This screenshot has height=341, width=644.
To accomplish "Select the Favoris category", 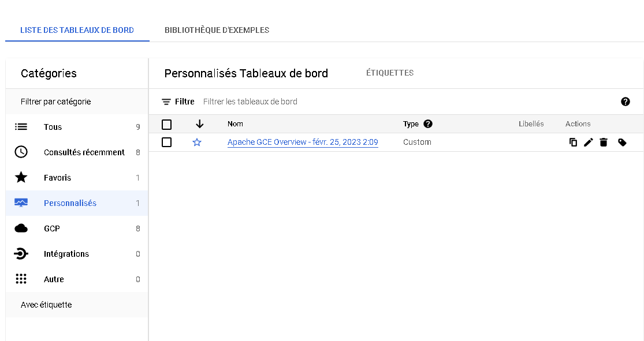I will point(77,178).
